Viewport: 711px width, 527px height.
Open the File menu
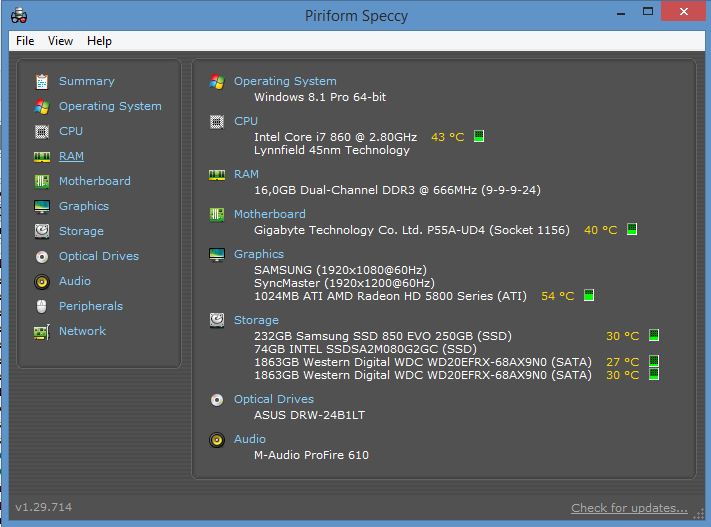25,41
